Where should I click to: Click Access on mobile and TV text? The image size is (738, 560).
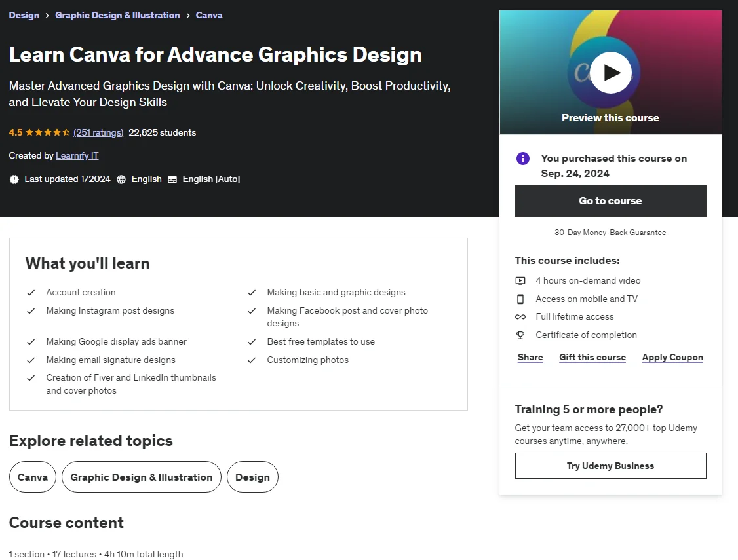[x=587, y=299]
